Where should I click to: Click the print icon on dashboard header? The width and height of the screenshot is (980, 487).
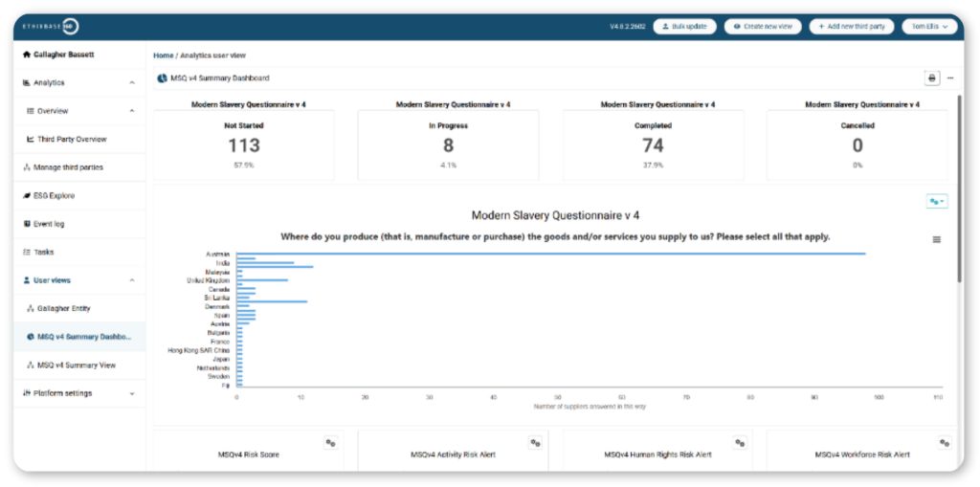click(931, 77)
